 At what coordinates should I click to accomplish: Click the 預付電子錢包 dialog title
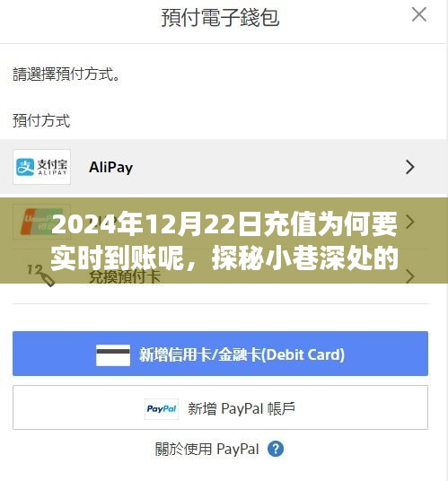(x=220, y=17)
